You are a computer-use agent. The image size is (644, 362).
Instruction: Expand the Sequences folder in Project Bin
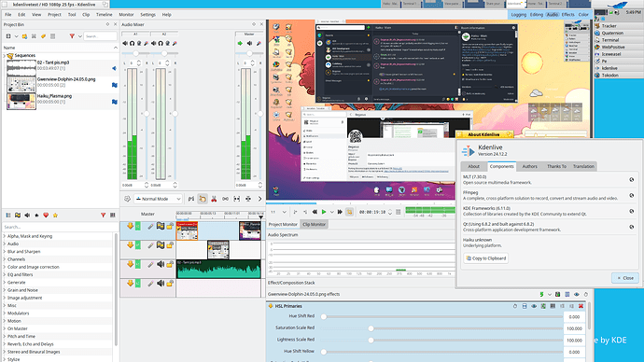click(5, 55)
